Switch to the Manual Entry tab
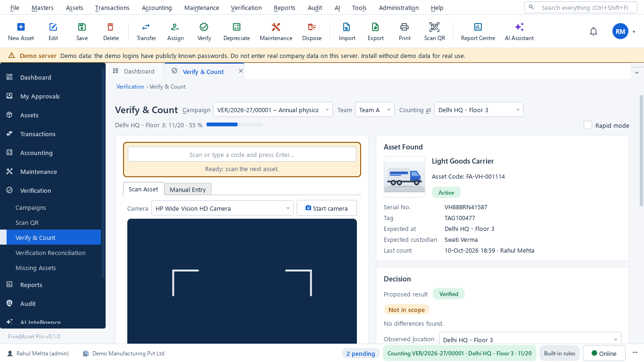 [x=188, y=189]
